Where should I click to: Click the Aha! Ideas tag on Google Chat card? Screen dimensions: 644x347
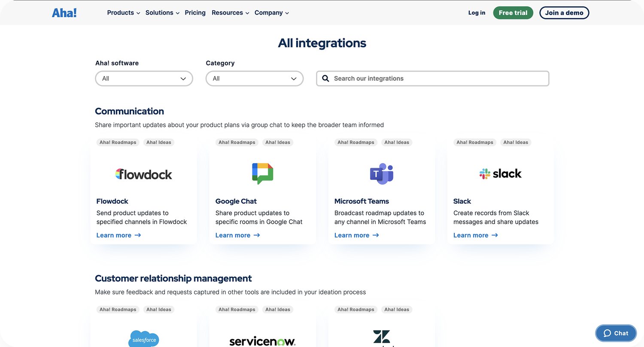(x=278, y=142)
